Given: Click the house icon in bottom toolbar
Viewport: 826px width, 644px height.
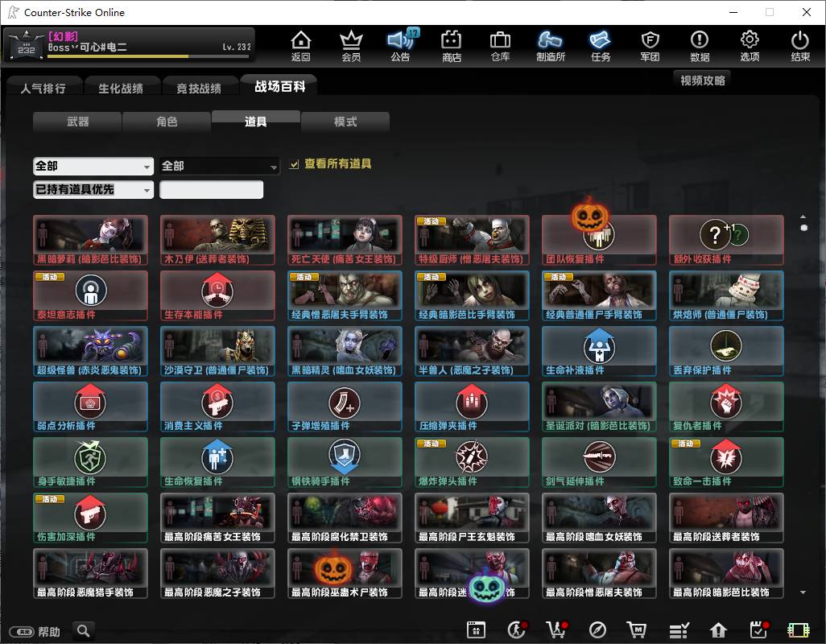Looking at the screenshot, I should pyautogui.click(x=718, y=630).
